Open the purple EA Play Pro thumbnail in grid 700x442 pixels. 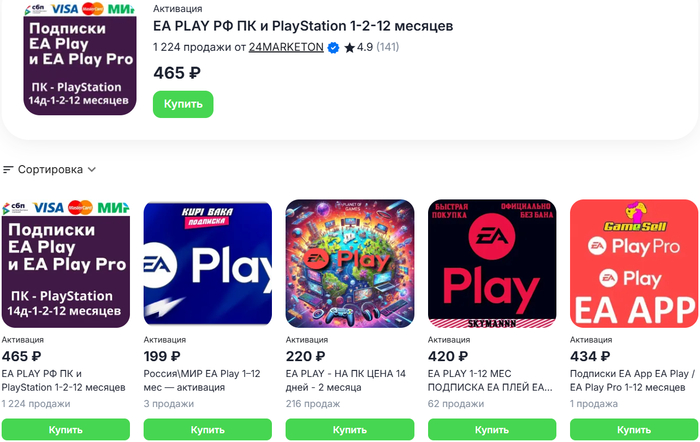(66, 263)
